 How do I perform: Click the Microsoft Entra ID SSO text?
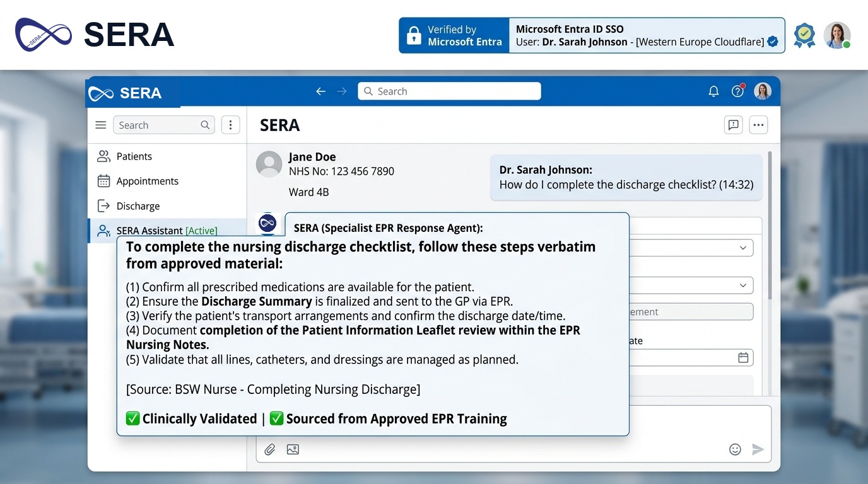570,29
